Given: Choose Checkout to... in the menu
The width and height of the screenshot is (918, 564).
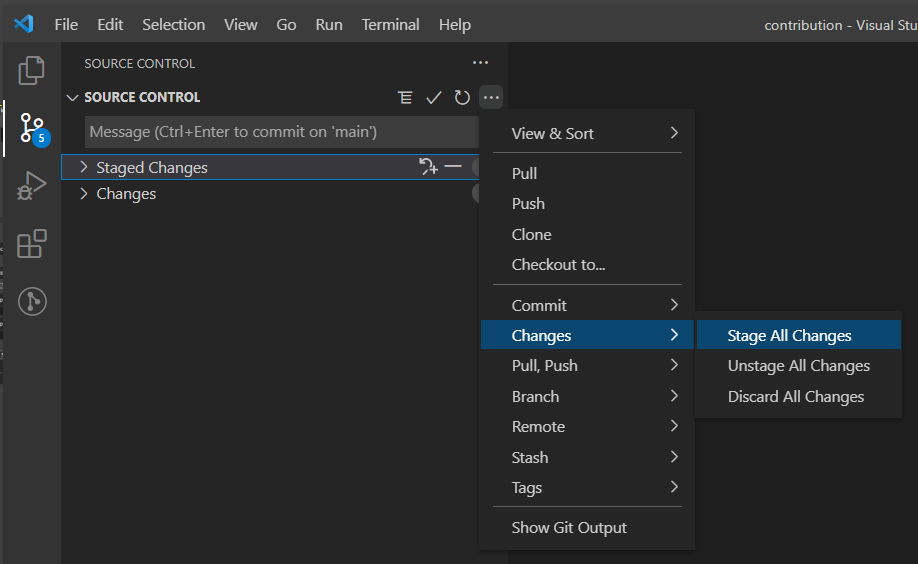Looking at the screenshot, I should click(587, 265).
